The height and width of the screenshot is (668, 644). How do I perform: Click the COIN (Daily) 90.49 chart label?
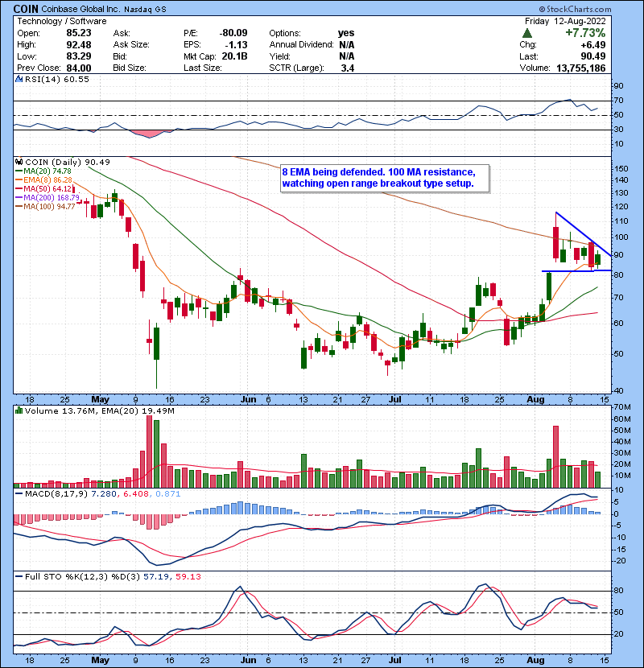click(x=68, y=162)
